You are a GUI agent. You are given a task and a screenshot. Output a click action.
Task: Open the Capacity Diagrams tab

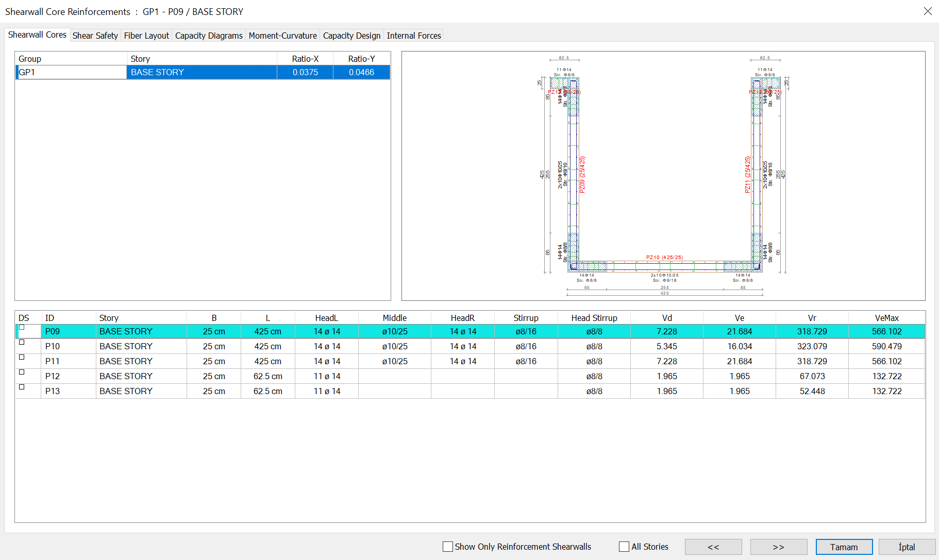coord(209,36)
